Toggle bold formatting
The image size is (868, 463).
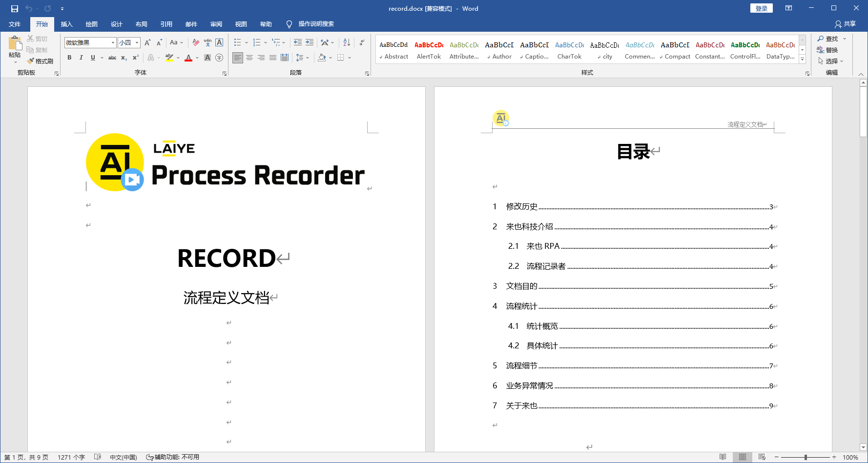tap(69, 58)
